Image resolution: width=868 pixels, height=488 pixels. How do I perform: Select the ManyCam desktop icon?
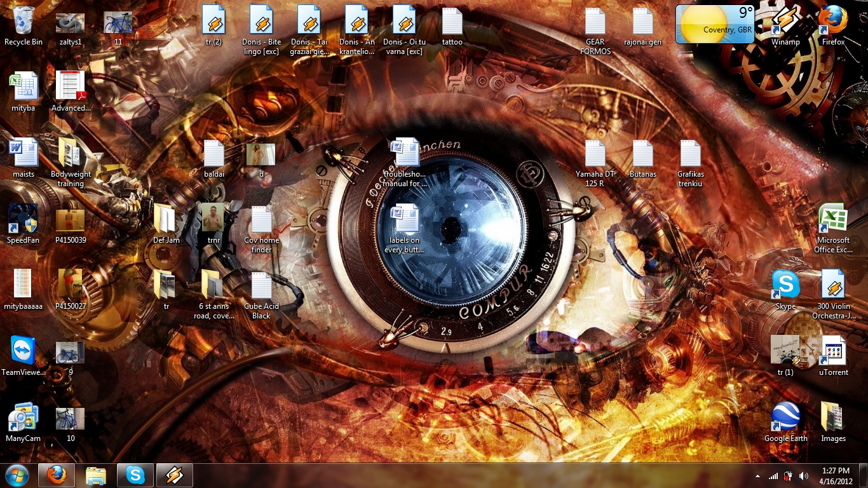(24, 423)
